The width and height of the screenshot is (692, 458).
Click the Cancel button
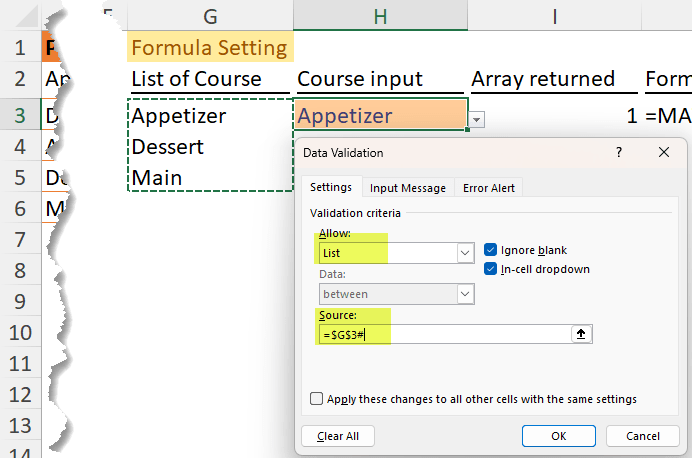pyautogui.click(x=643, y=436)
